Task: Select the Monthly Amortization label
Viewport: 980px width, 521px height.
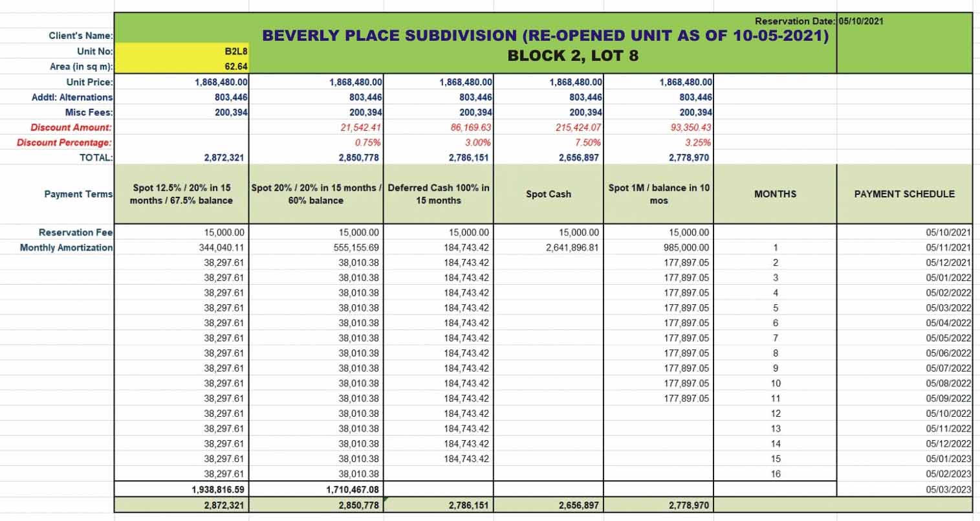Action: point(66,248)
